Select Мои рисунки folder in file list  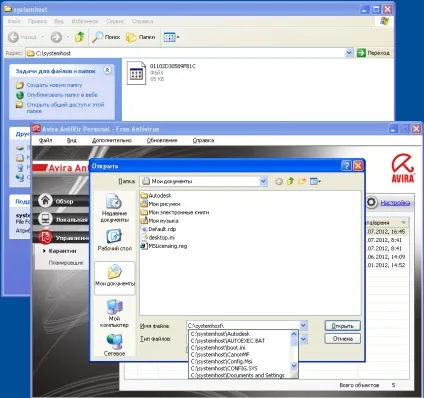[161, 204]
